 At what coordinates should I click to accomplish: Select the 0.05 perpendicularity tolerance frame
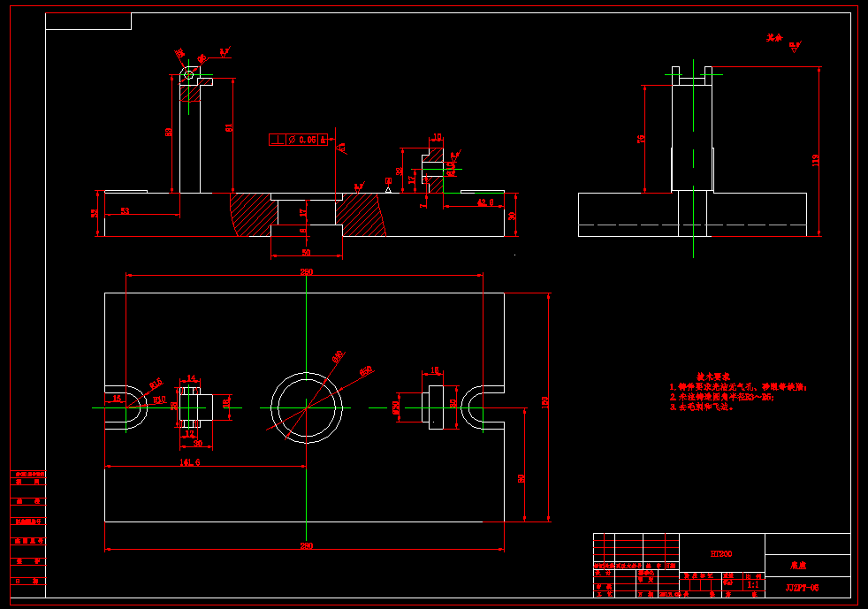click(299, 140)
